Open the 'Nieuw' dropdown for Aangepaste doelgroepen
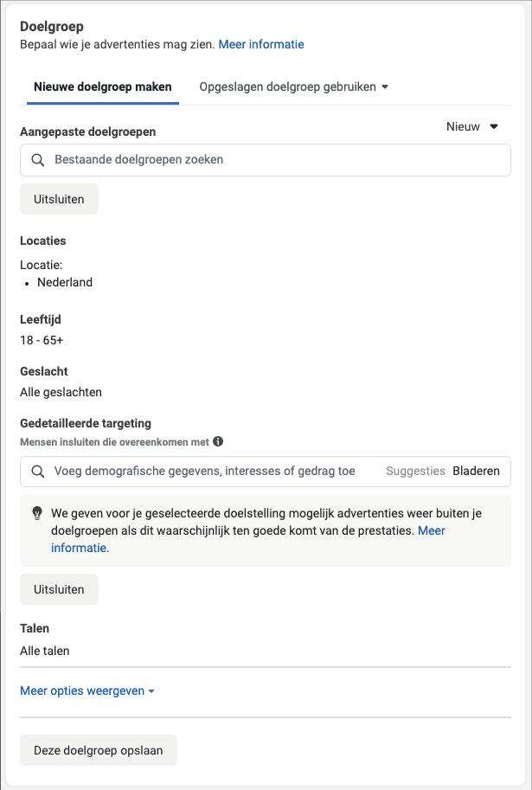 [x=472, y=126]
